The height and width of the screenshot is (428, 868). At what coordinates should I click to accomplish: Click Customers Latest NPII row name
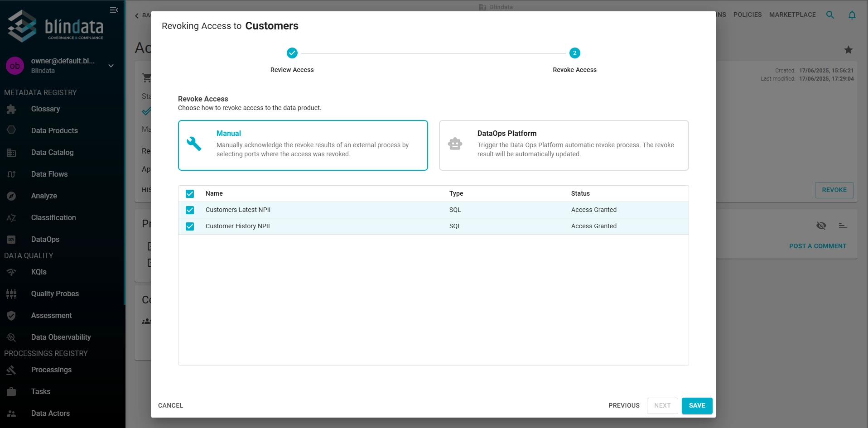coord(238,210)
